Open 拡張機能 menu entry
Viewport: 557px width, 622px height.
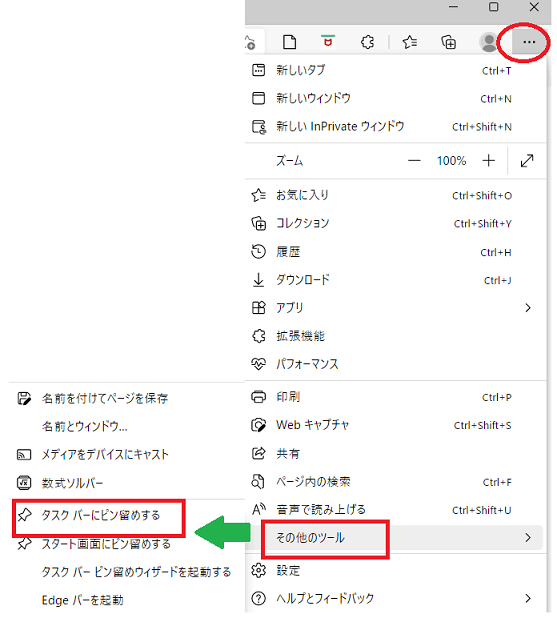(x=395, y=336)
